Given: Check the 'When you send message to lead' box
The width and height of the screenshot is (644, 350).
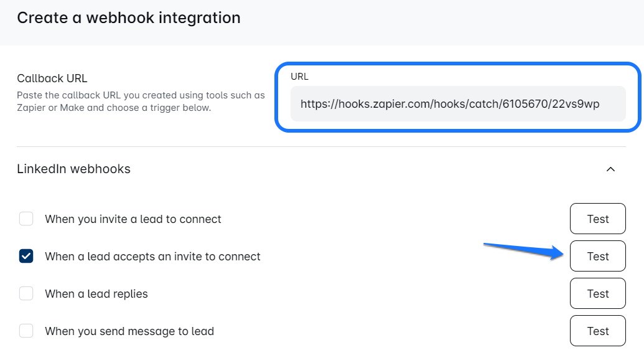Looking at the screenshot, I should coord(26,331).
